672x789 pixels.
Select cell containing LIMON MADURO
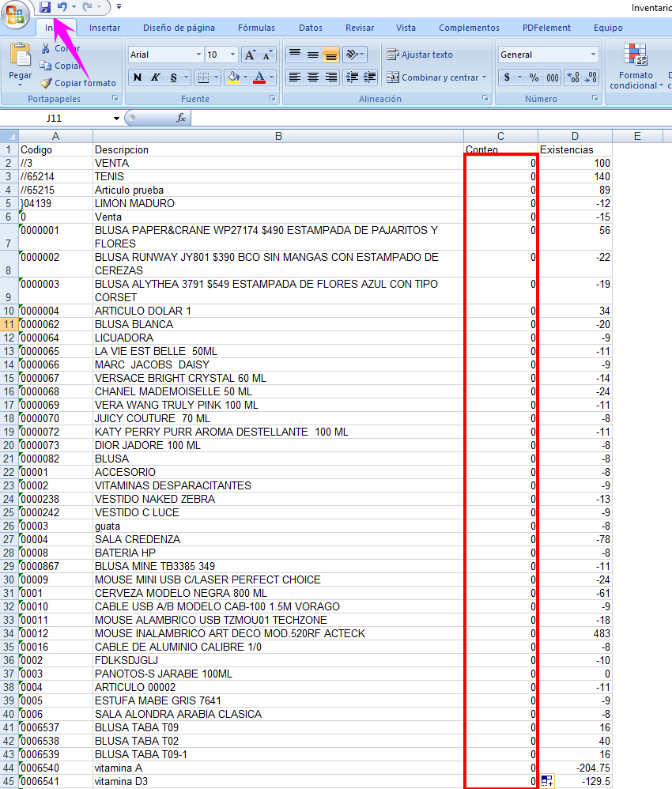(278, 203)
